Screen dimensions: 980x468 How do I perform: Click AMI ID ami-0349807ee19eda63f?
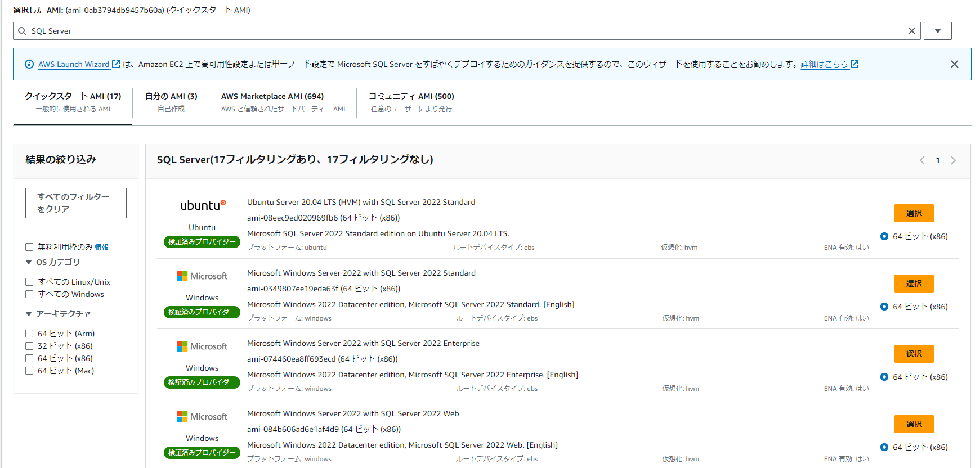pyautogui.click(x=293, y=289)
